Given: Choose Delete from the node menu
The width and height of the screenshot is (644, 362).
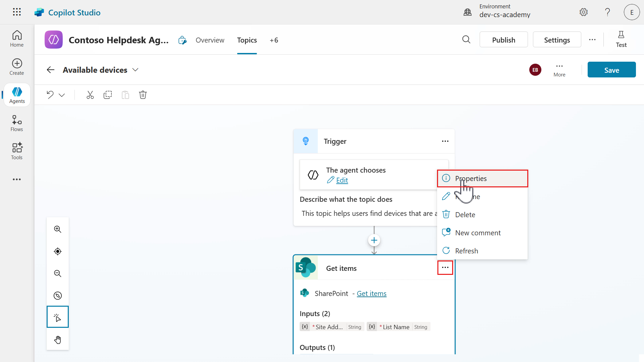Looking at the screenshot, I should point(465,215).
